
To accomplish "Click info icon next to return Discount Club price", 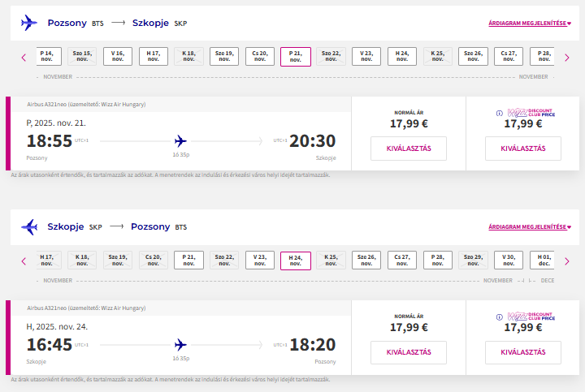I will [498, 317].
